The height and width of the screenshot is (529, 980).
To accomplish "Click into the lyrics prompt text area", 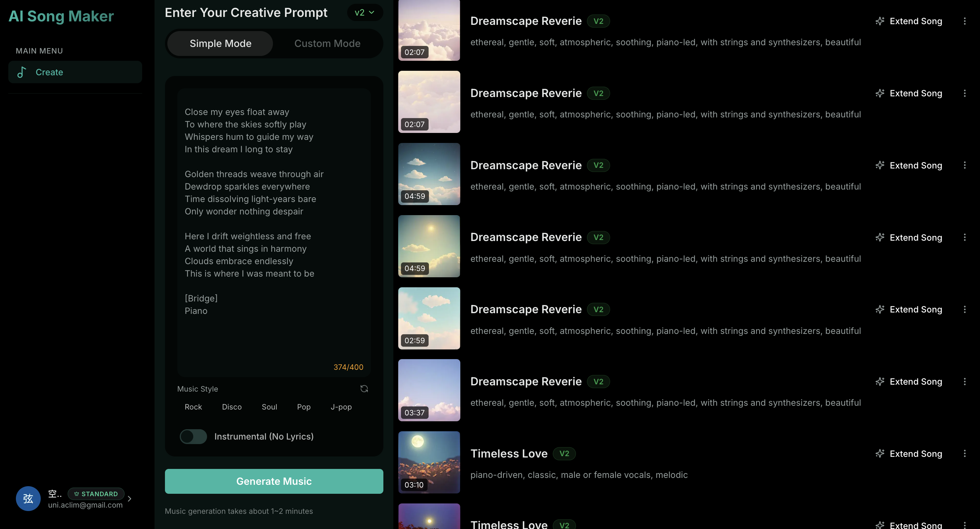I will (x=274, y=232).
